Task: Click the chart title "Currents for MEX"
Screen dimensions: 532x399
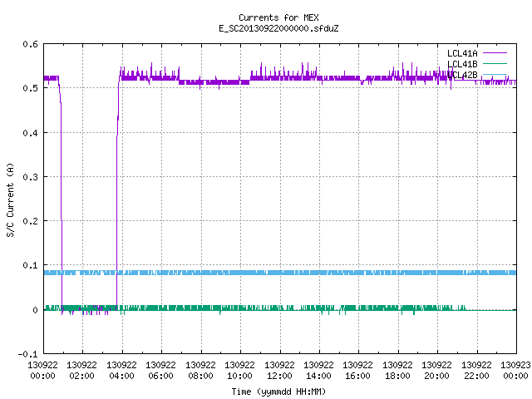Action: (278, 17)
